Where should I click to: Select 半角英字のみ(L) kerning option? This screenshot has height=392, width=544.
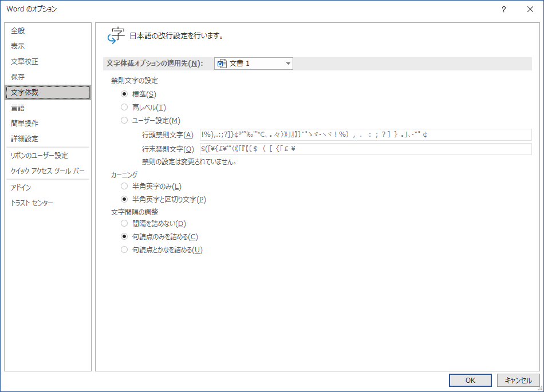pyautogui.click(x=124, y=186)
